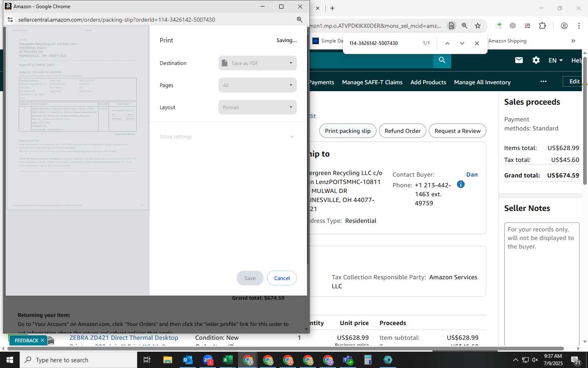Screen dimensions: 588x368
Task: Click the page vertical scrollbar
Action: click(x=585, y=121)
